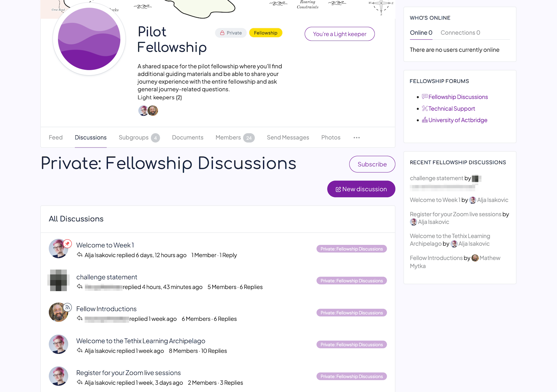Open the Subgroups tab

coord(139,137)
